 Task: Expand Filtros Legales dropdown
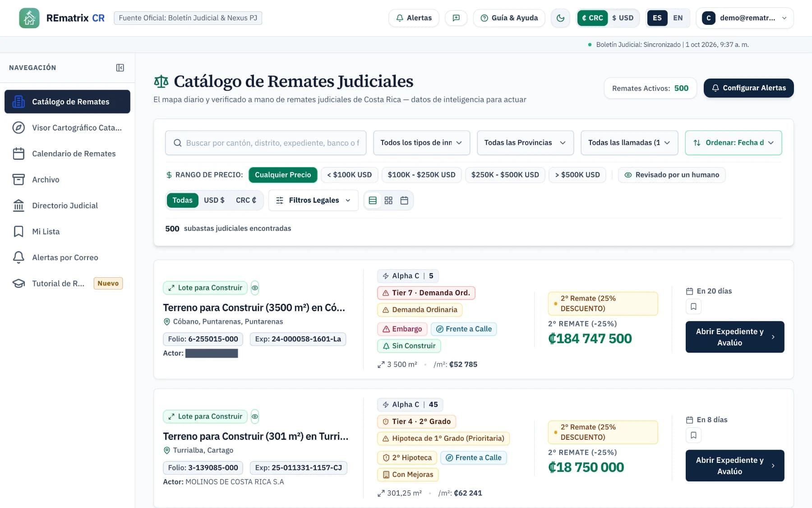tap(313, 200)
